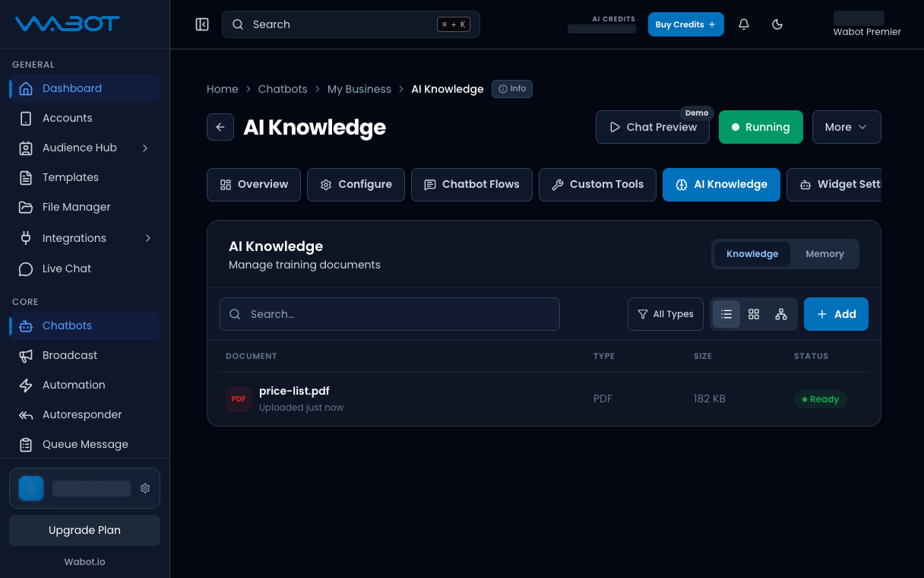Toggle dark mode moon icon
The height and width of the screenshot is (578, 924).
click(777, 24)
